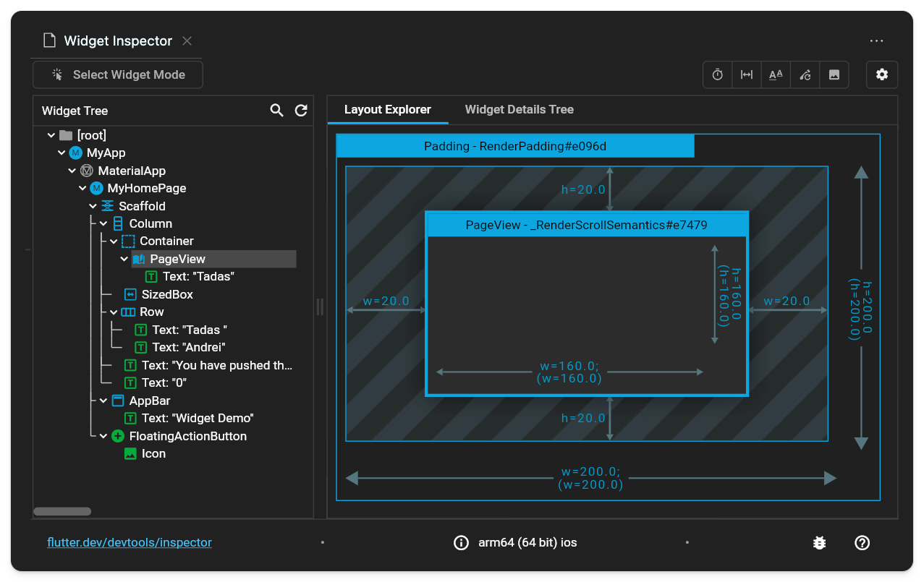Screen dimensions: 924x582
Task: Toggle Highlight Repaints icon
Action: (805, 74)
